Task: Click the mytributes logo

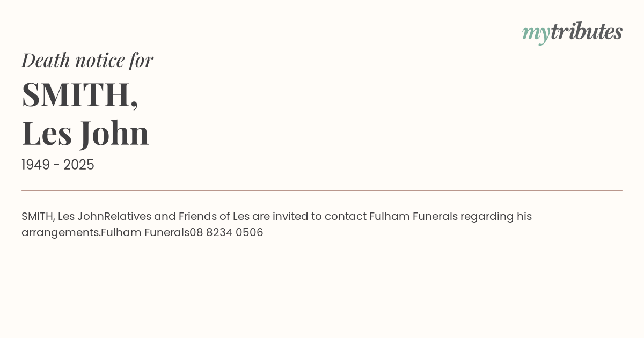Action: tap(572, 32)
